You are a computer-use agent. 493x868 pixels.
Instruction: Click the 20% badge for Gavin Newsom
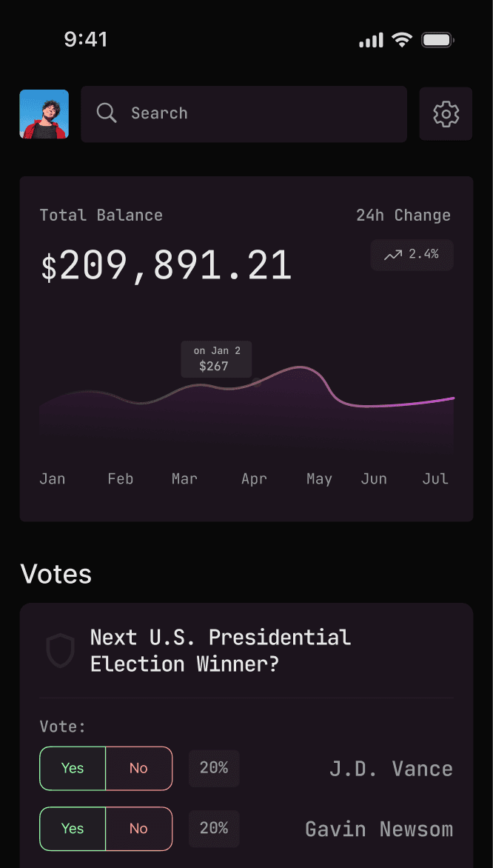214,829
